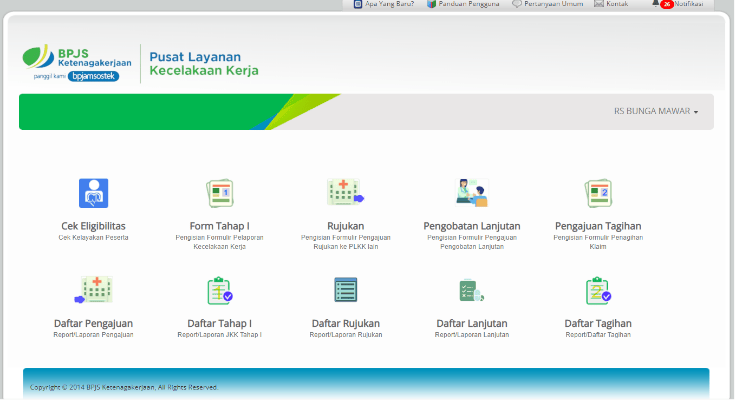
Task: Click 'Pengisian Formulir Pengajuan Rujukan ke PLKK lain' text
Action: (x=345, y=242)
